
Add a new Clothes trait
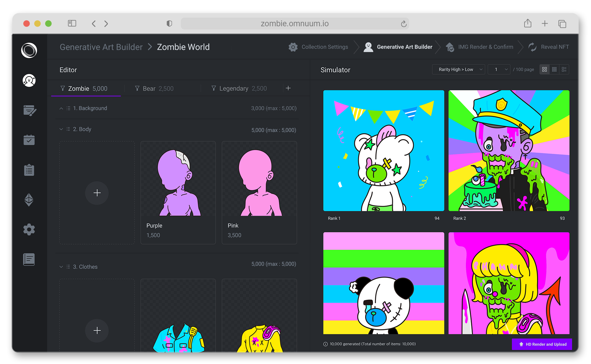click(97, 330)
